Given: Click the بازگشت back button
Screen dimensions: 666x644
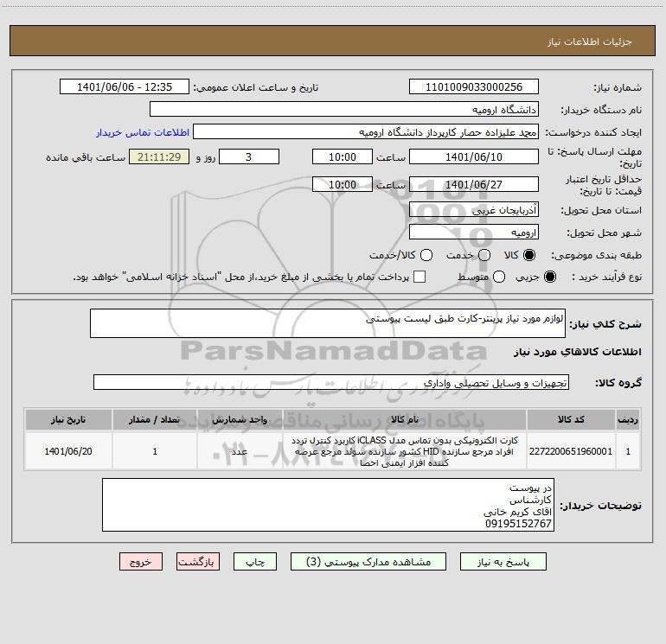Looking at the screenshot, I should [198, 562].
